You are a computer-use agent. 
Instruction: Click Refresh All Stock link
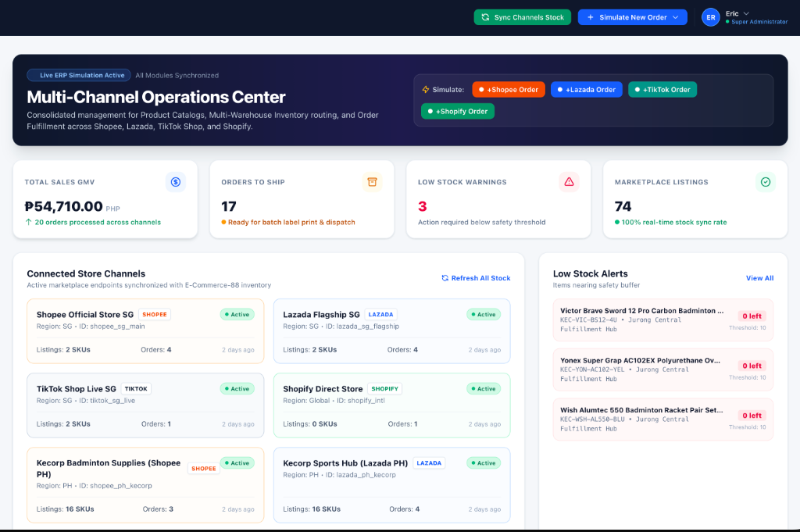click(x=476, y=278)
